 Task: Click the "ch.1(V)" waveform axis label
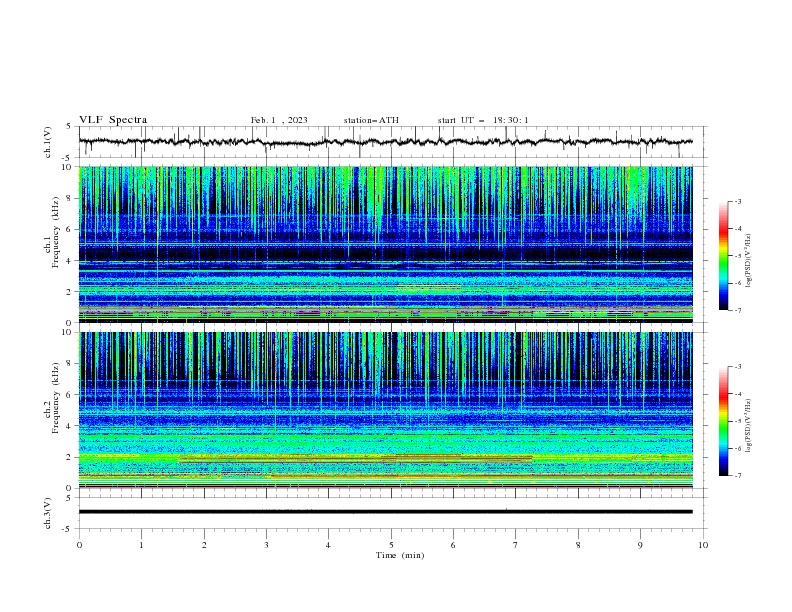tap(48, 142)
